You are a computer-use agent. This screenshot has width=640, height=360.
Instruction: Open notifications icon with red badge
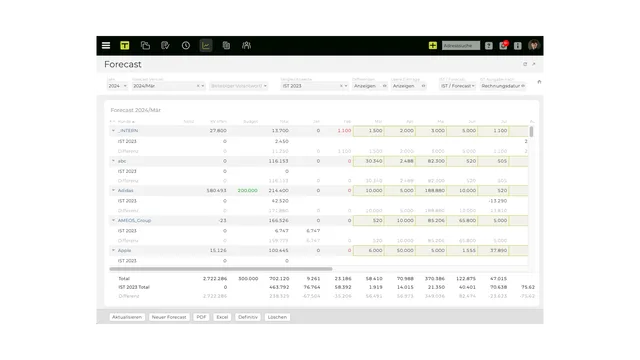503,45
